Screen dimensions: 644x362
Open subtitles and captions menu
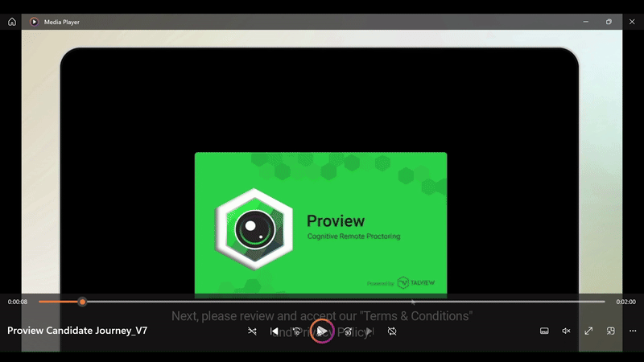point(544,331)
